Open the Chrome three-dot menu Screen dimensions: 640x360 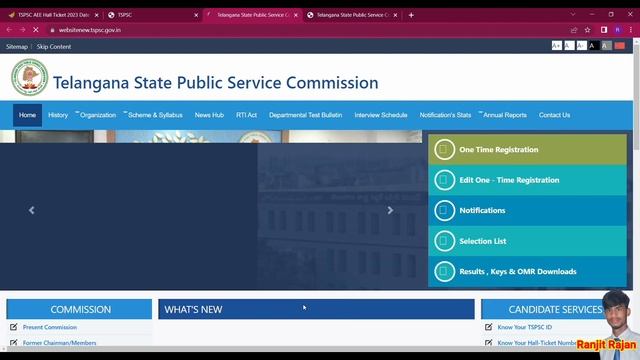pos(631,30)
